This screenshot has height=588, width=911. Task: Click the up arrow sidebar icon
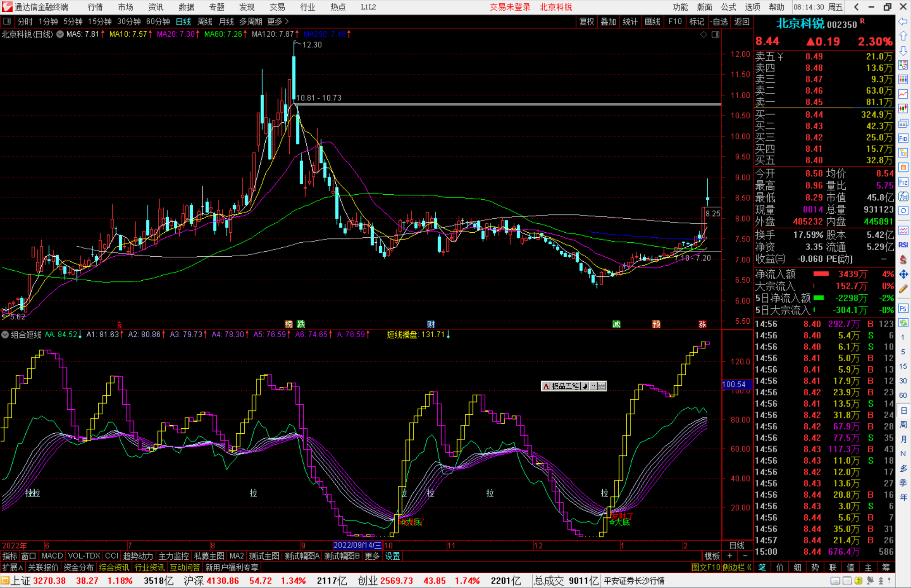[903, 36]
